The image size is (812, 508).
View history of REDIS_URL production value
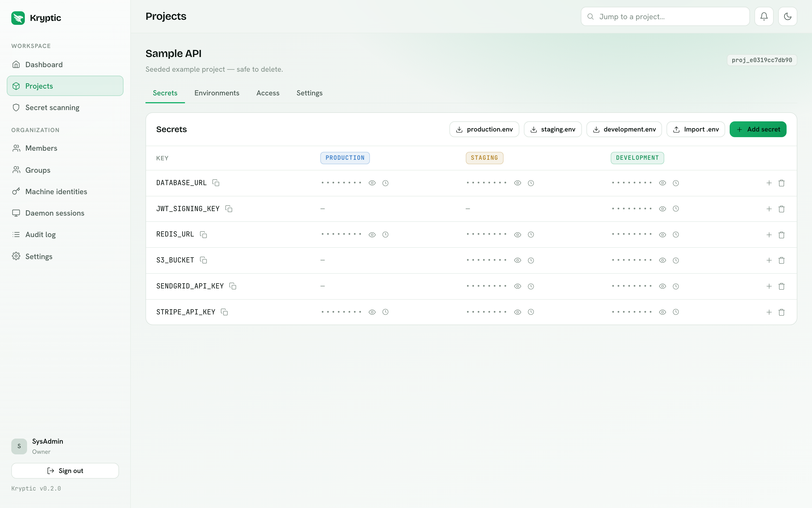(x=385, y=235)
